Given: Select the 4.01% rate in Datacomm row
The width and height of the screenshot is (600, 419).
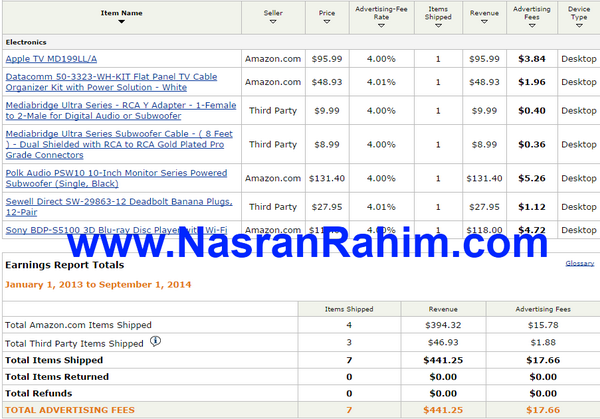Looking at the screenshot, I should 381,82.
